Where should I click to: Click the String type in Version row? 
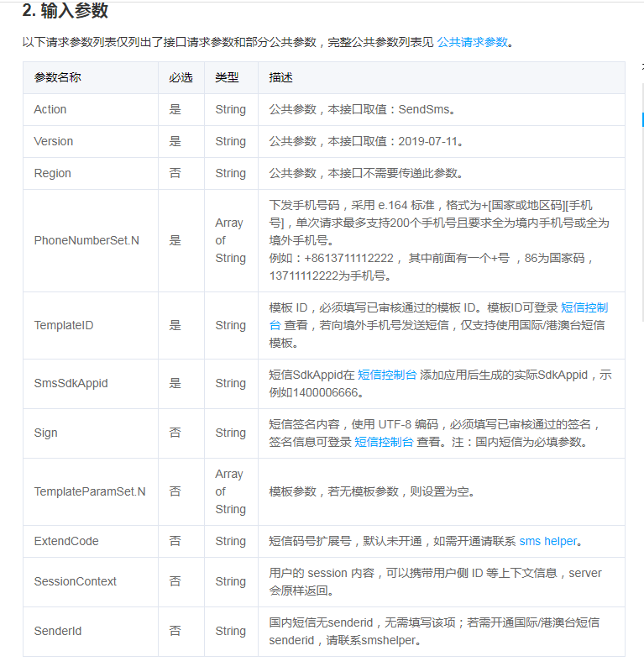click(231, 141)
